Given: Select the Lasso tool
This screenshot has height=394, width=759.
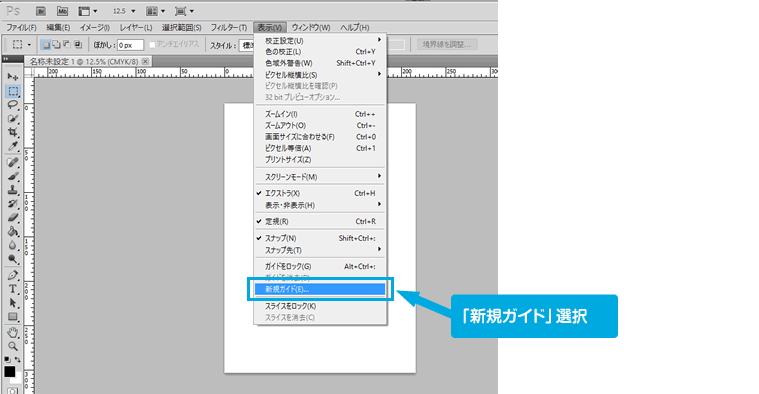Looking at the screenshot, I should click(x=13, y=105).
